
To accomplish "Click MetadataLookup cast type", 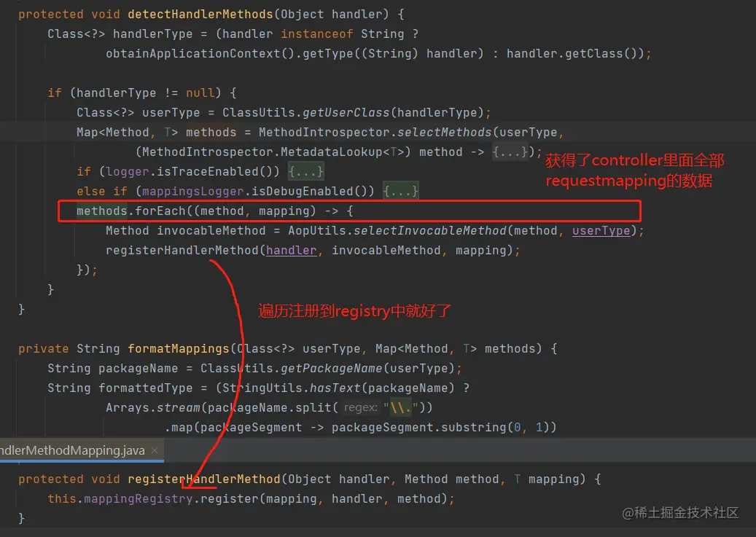I will 331,152.
